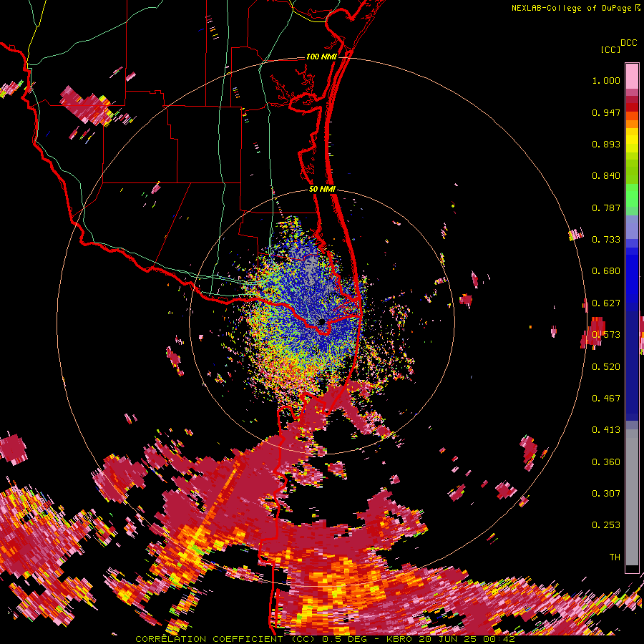The height and width of the screenshot is (644, 644).
Task: Click the black radar site dot at center
Action: point(321,322)
